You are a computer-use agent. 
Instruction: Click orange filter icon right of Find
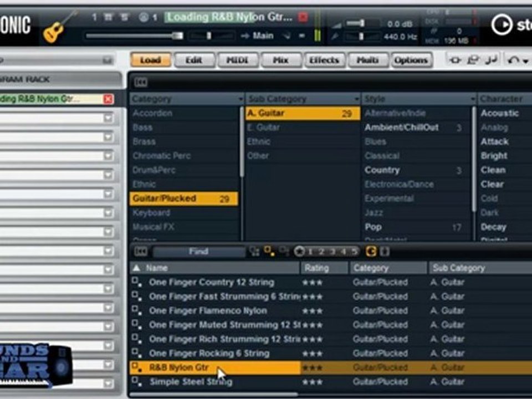(x=269, y=252)
